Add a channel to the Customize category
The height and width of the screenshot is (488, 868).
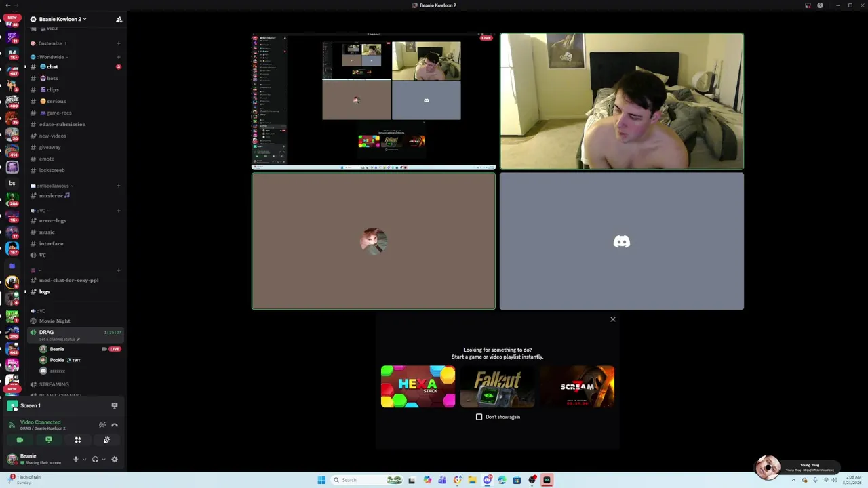click(119, 43)
